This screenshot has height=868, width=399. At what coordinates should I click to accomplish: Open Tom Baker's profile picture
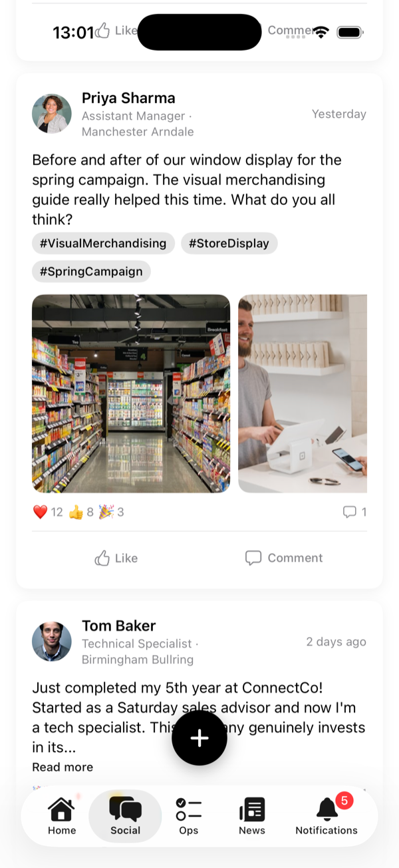(x=51, y=641)
